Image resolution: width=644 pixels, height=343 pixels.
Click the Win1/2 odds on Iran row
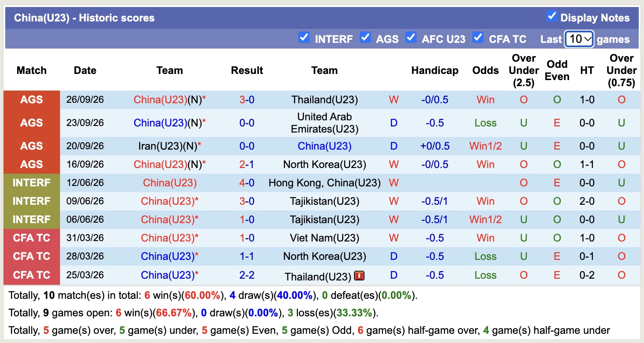[x=485, y=146]
